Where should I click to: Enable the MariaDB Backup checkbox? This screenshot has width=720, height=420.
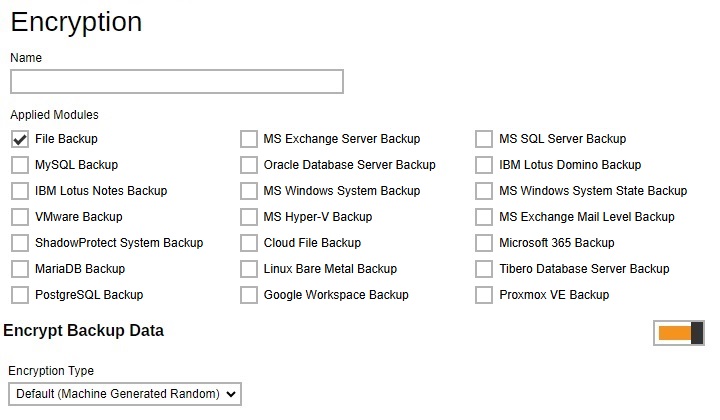coord(20,269)
